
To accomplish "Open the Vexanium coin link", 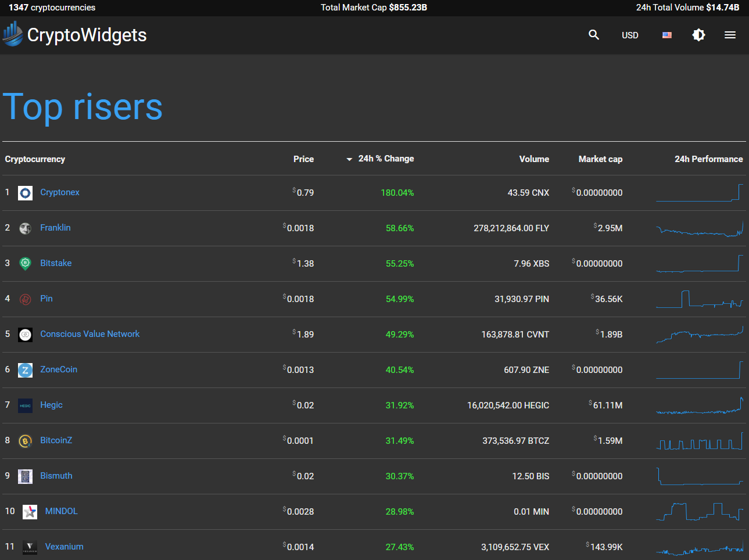I will click(64, 547).
